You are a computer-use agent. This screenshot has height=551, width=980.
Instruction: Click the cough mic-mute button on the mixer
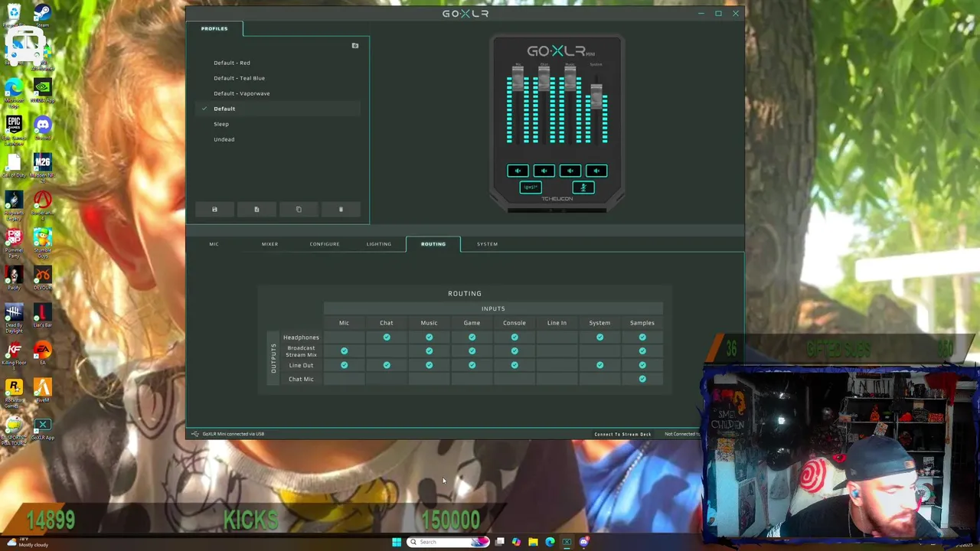[583, 187]
